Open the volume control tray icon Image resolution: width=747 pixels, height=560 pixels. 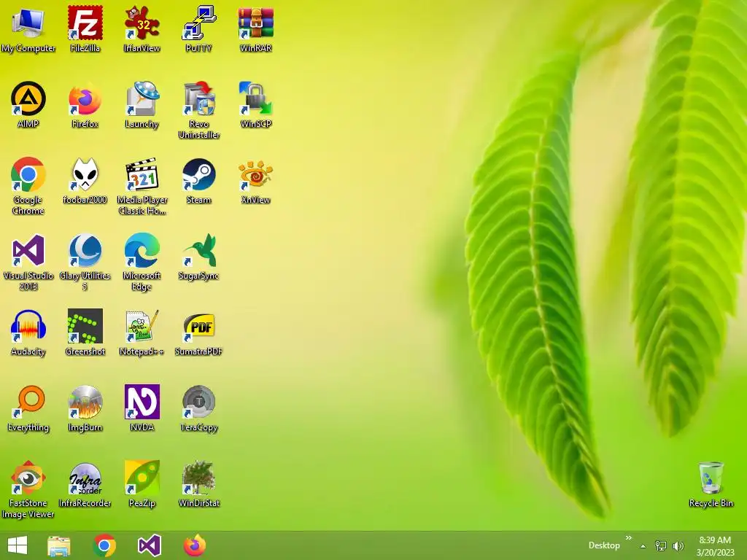click(678, 545)
